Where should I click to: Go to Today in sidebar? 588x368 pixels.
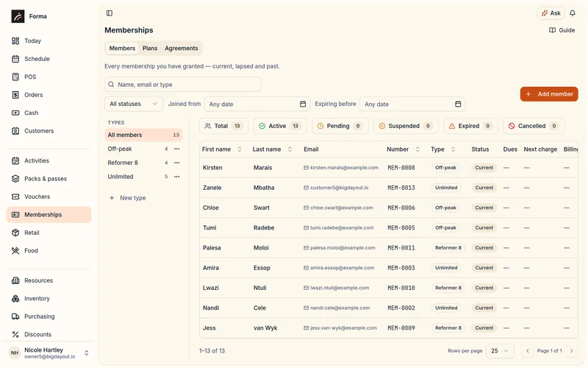click(x=49, y=41)
